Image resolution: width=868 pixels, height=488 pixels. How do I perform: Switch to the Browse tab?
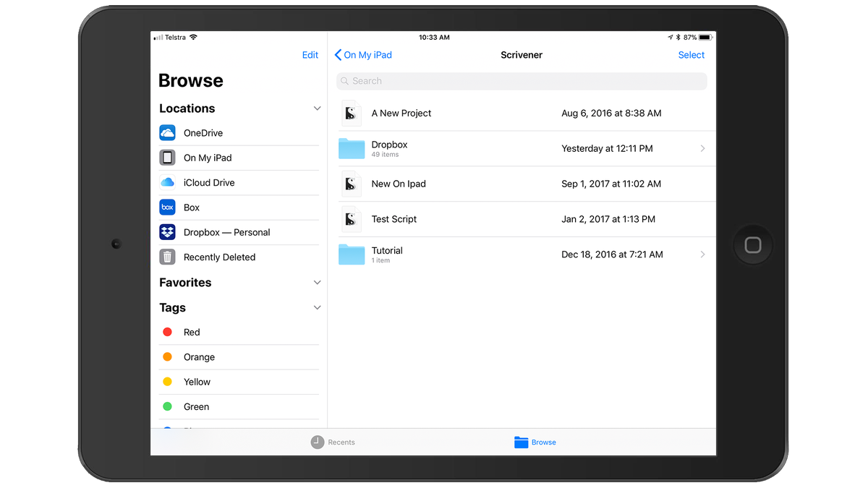(535, 442)
